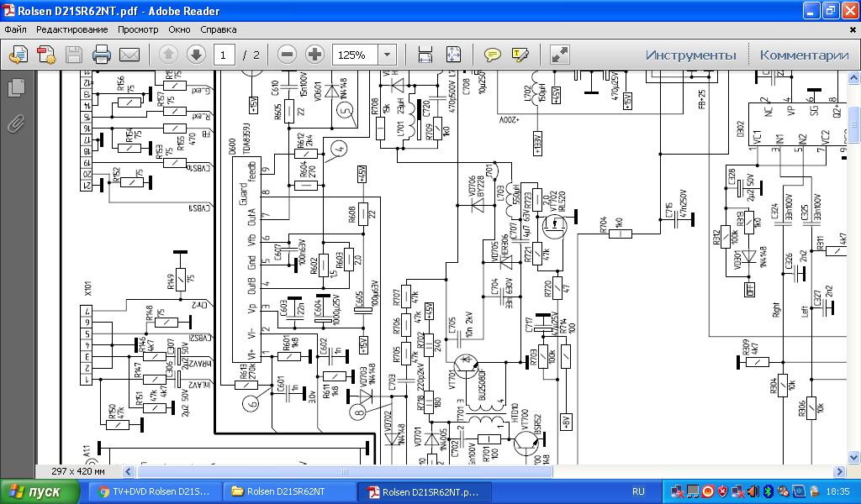Open the zoom level dropdown
Image resolution: width=861 pixels, height=504 pixels.
[x=388, y=55]
